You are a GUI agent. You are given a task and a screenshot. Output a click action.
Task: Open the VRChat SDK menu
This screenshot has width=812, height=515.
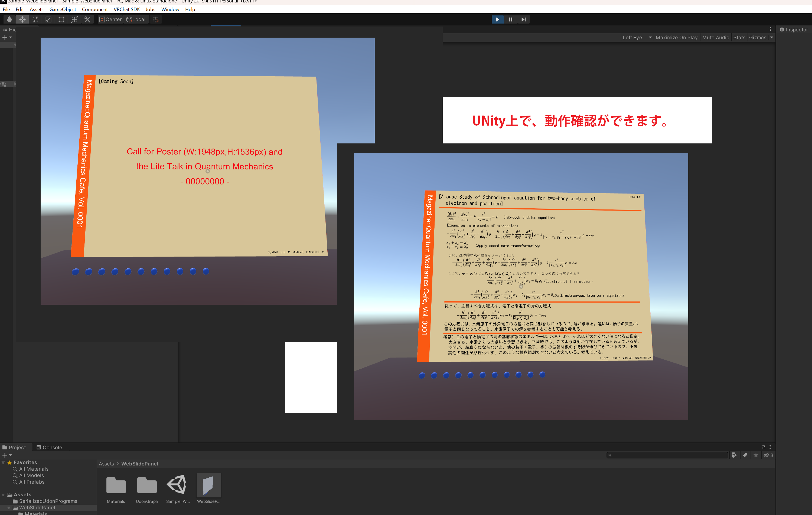126,9
